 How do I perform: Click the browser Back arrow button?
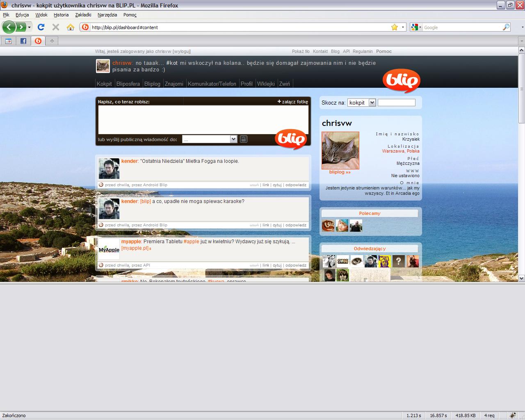(9, 27)
